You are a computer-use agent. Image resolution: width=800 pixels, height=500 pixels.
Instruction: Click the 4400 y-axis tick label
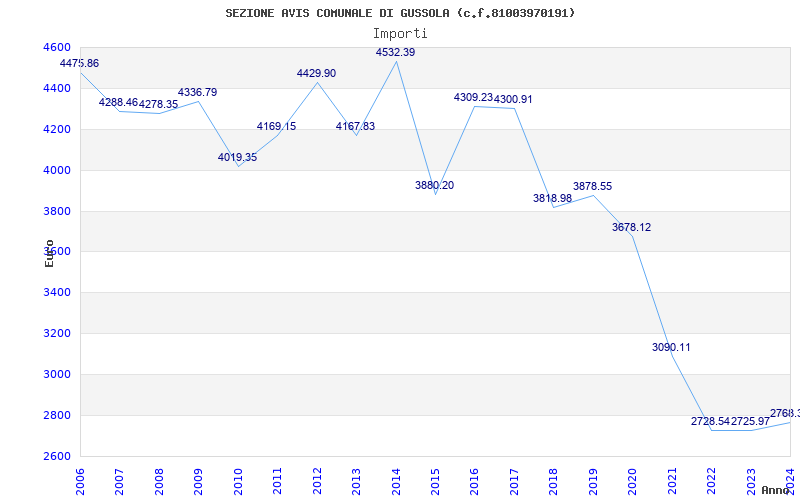[x=58, y=89]
